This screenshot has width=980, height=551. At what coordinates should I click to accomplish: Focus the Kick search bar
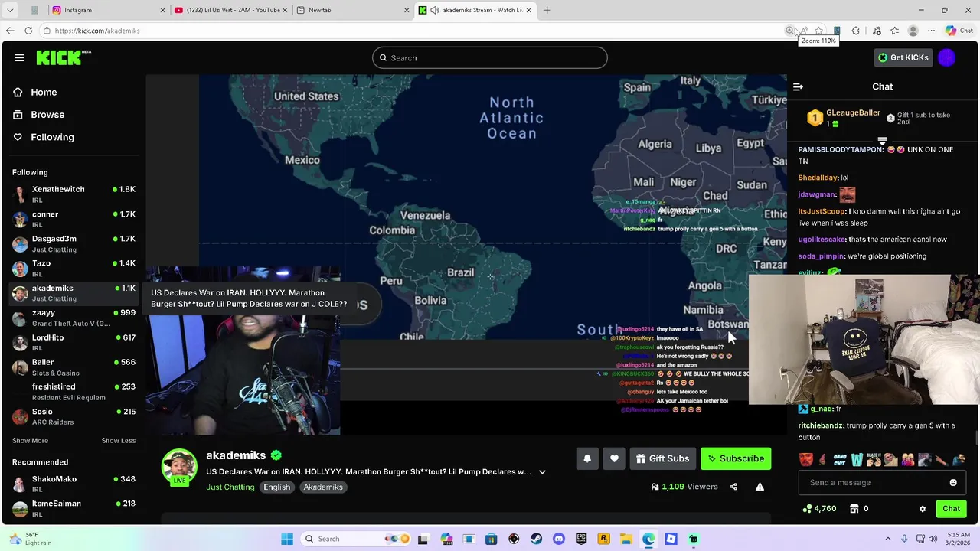[490, 57]
